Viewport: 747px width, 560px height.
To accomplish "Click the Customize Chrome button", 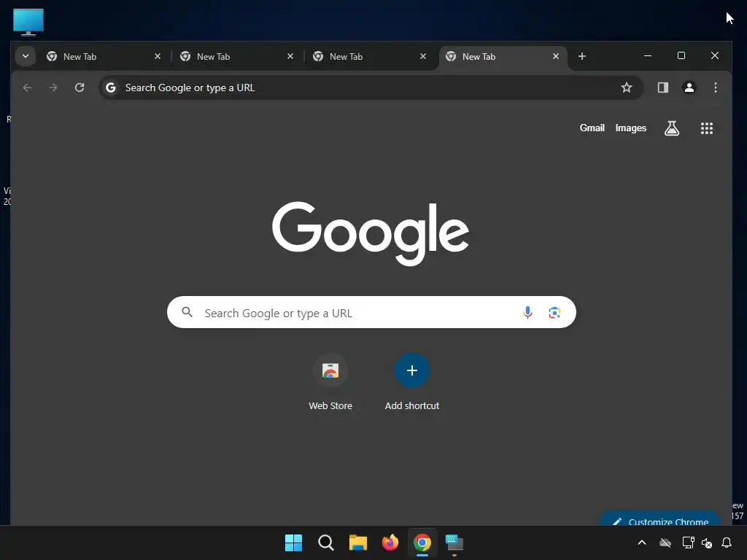I will [x=660, y=519].
